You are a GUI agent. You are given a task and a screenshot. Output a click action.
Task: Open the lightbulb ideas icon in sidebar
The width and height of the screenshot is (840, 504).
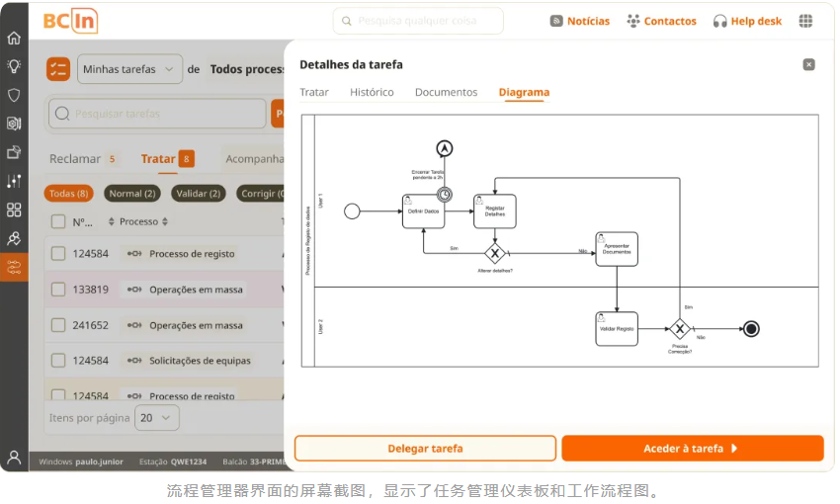(14, 66)
